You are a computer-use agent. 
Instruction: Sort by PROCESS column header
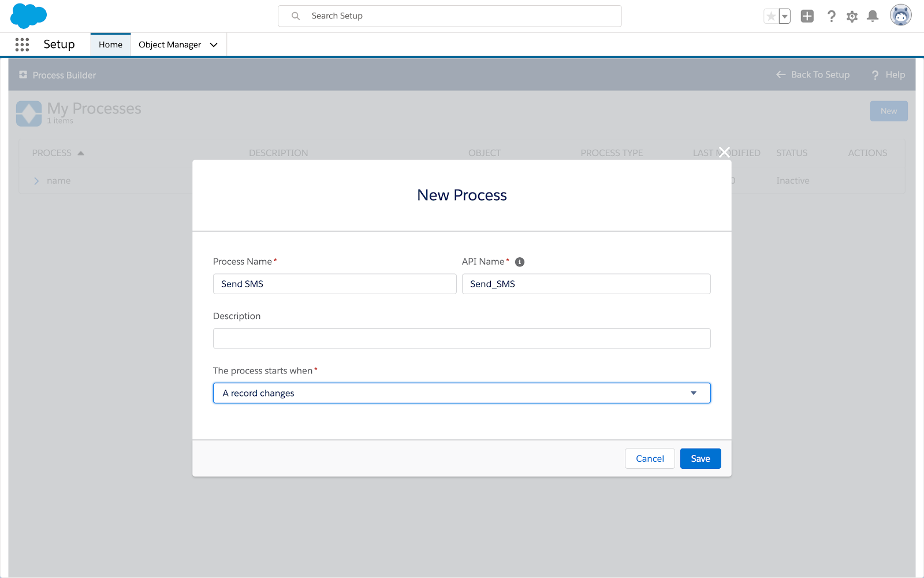(x=58, y=153)
